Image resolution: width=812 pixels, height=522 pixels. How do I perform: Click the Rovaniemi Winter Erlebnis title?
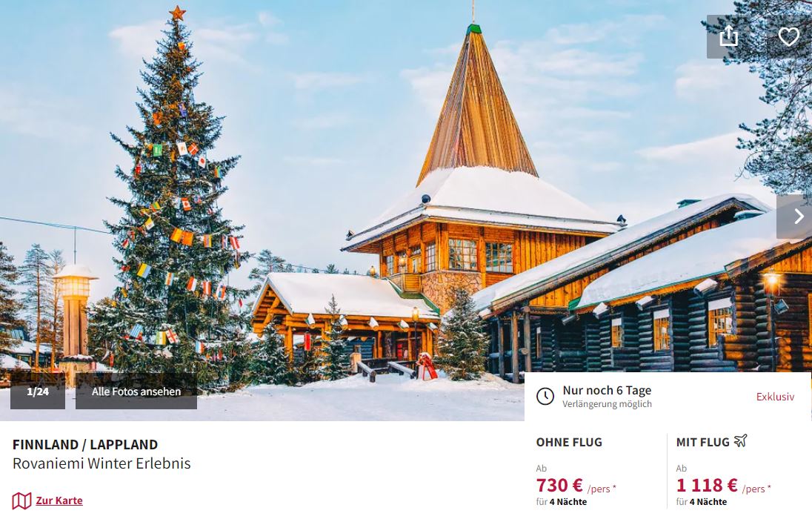tap(101, 463)
